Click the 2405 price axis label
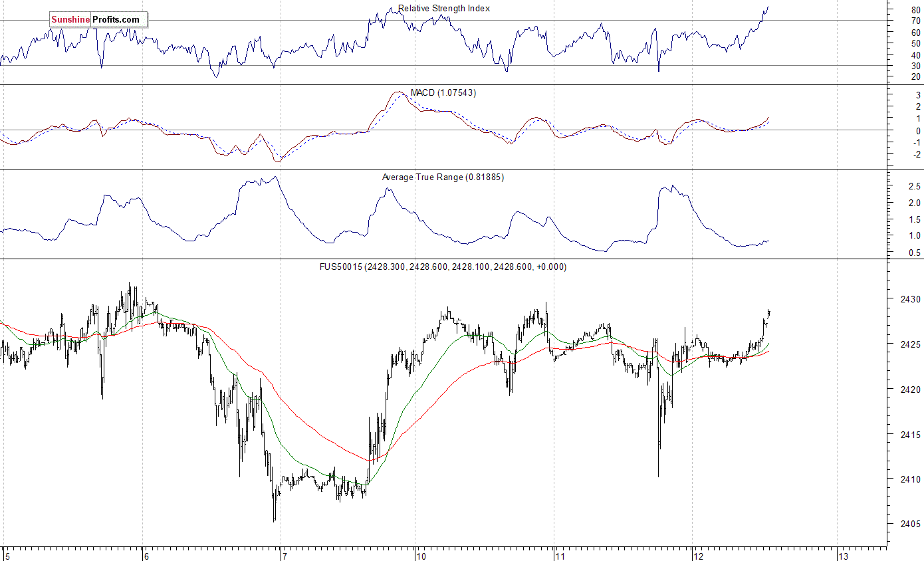Image resolution: width=924 pixels, height=561 pixels. click(x=911, y=524)
